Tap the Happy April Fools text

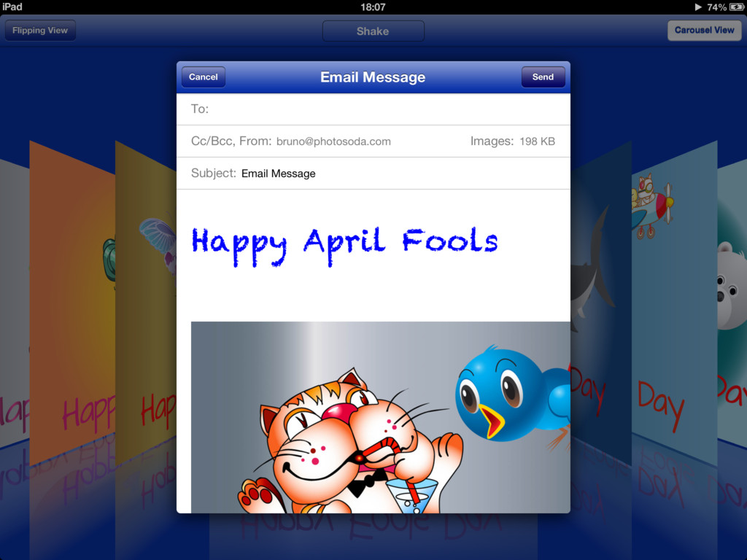click(x=344, y=245)
